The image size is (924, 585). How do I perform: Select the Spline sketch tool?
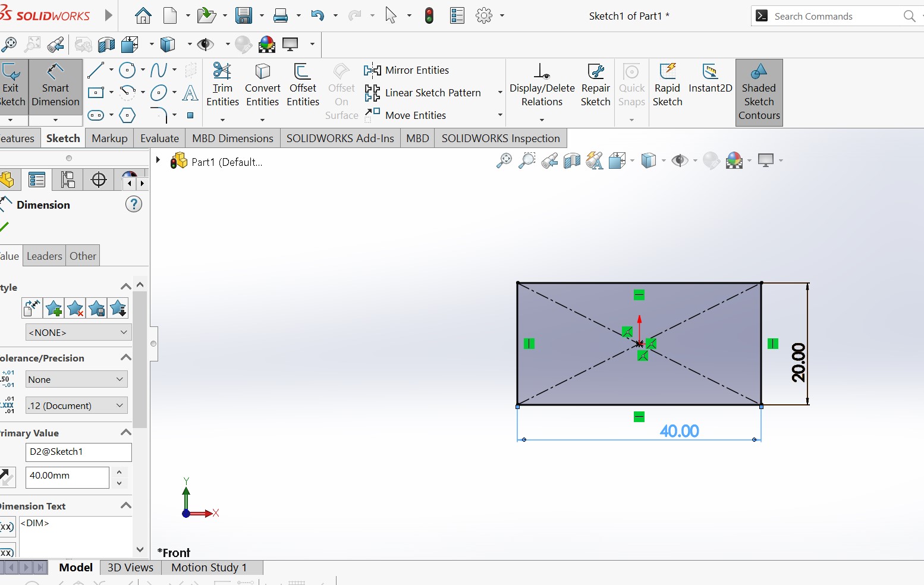(159, 70)
